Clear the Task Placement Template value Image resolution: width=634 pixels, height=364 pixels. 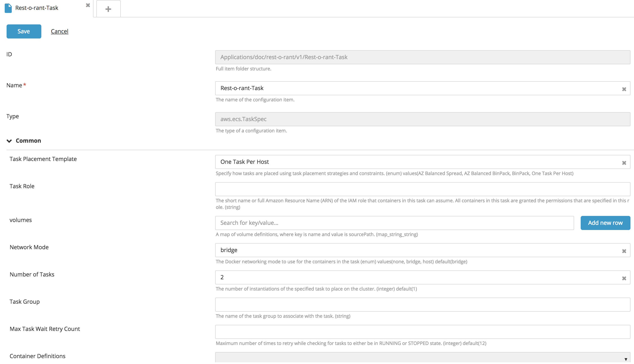coord(624,163)
